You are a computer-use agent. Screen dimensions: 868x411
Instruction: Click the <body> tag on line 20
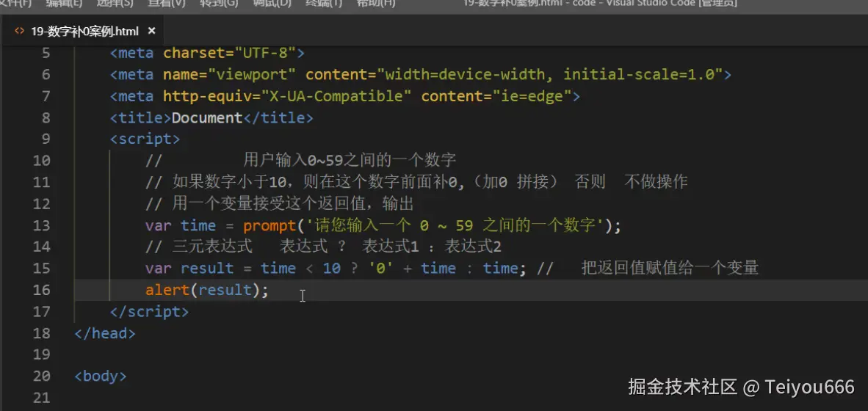click(x=101, y=377)
